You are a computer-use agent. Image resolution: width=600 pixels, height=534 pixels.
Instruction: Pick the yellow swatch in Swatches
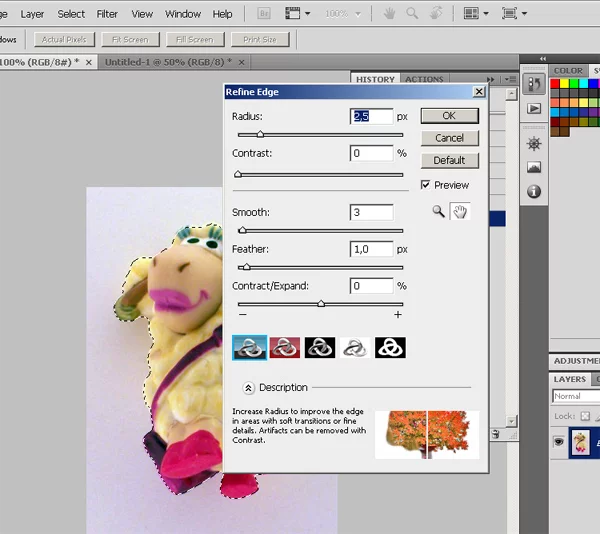(564, 83)
